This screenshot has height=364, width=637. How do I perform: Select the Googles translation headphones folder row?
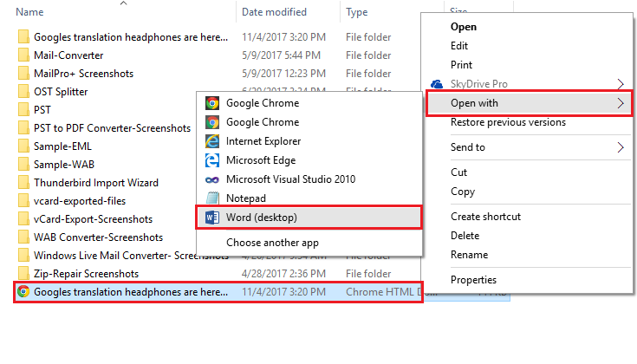point(131,37)
